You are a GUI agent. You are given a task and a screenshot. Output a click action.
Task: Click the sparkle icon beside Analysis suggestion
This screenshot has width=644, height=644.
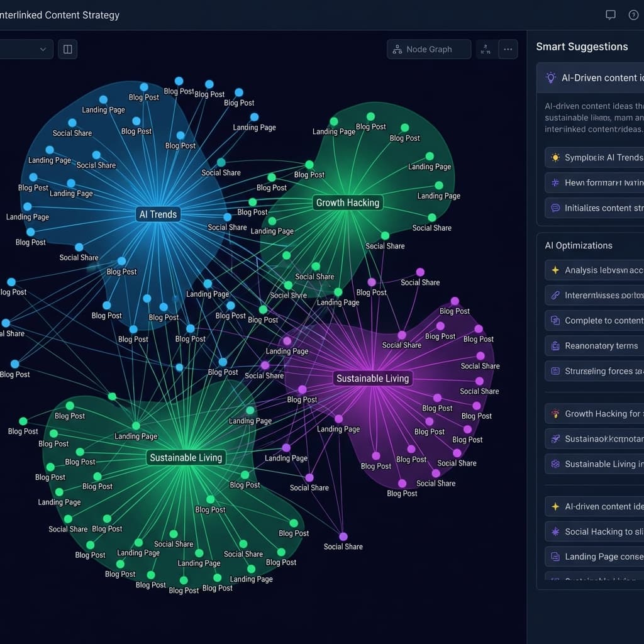[555, 270]
